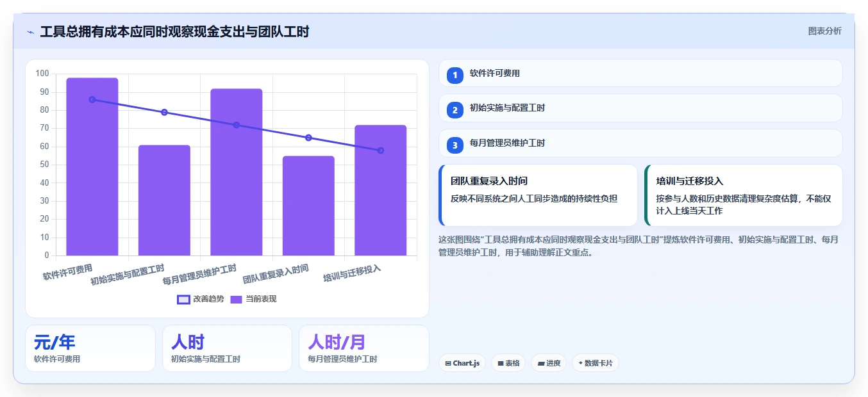Click the x-axis label 培训与迁移投入

point(352,273)
